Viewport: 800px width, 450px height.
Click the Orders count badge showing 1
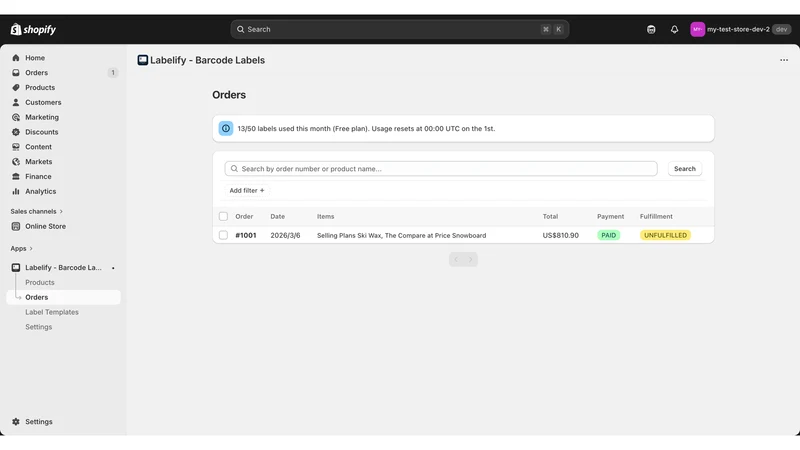(x=113, y=73)
